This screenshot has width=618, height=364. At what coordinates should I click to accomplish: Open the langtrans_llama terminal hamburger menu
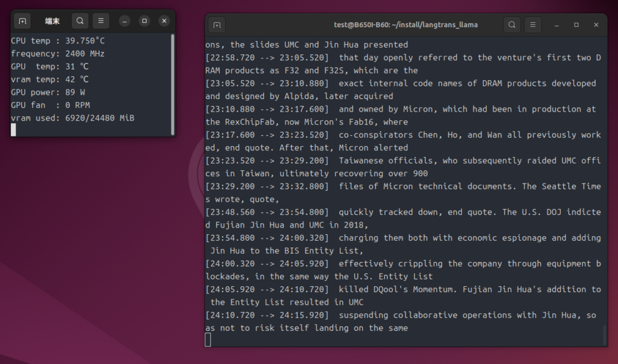(x=532, y=25)
